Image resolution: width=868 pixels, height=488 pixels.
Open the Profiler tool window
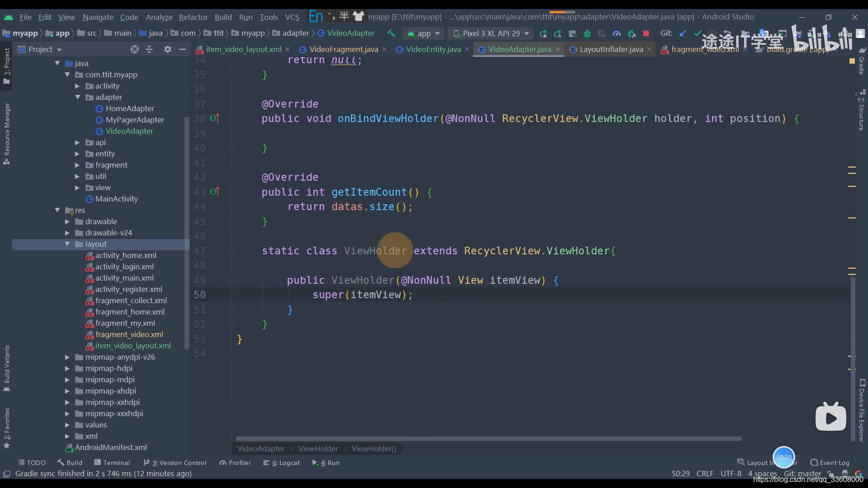tap(235, 463)
